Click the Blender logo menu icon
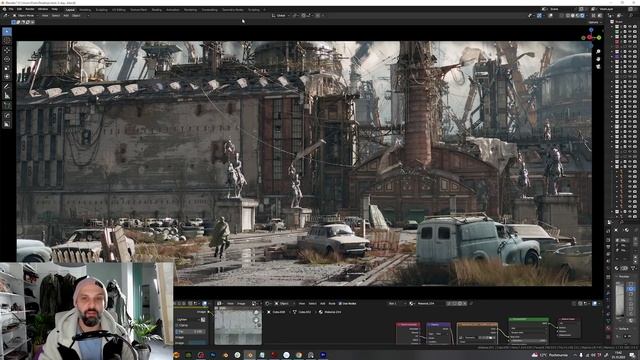The width and height of the screenshot is (640, 360). [4, 9]
